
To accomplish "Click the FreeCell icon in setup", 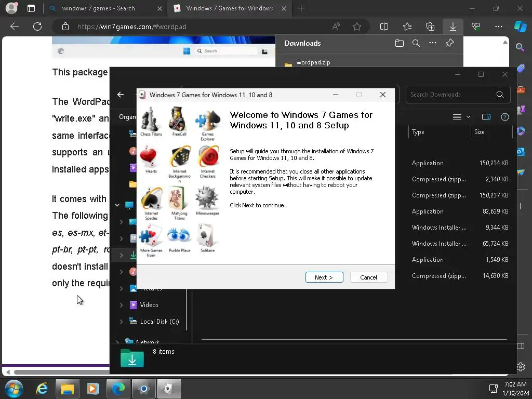I will tap(179, 119).
